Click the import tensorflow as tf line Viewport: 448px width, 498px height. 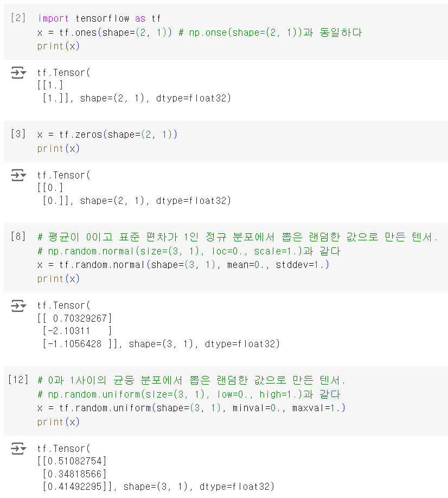pos(99,18)
